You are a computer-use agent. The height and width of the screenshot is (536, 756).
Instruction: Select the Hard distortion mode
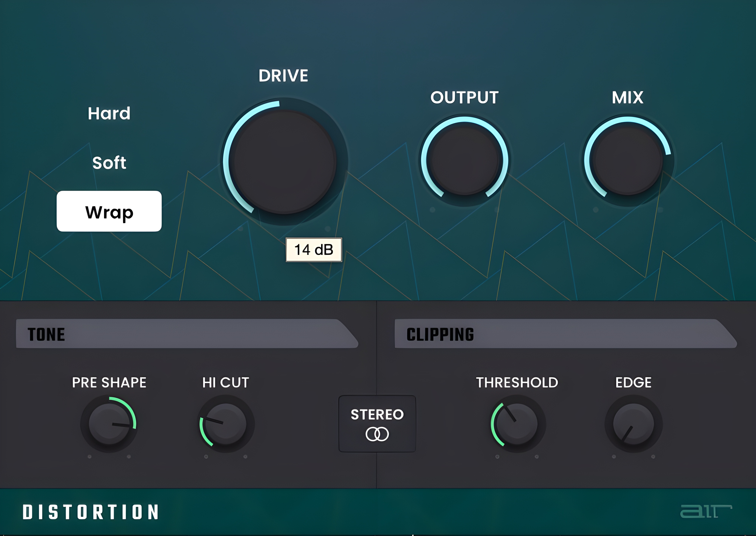click(x=109, y=113)
